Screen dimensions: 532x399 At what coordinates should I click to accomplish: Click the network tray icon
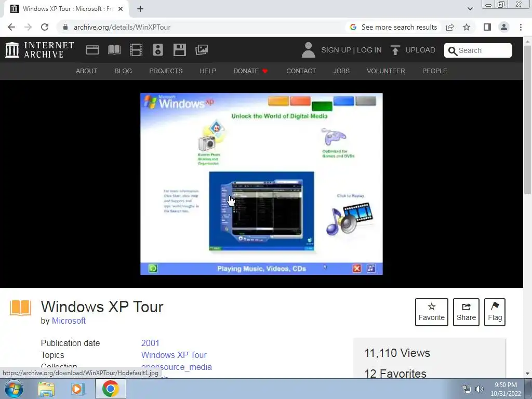tap(467, 389)
